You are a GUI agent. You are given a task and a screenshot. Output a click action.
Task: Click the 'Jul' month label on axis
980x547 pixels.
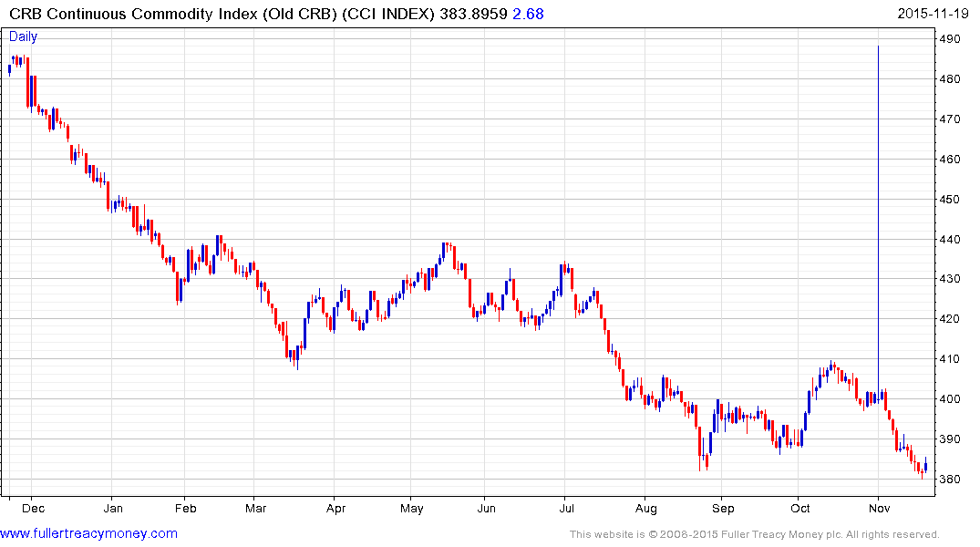(x=566, y=508)
